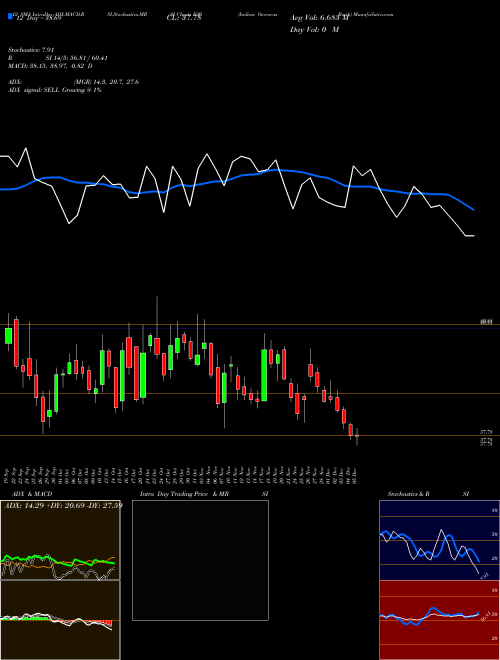Click the 'Stochastics & R SI' panel title
Image resolution: width=500 pixels, height=660 pixels.
point(428,494)
